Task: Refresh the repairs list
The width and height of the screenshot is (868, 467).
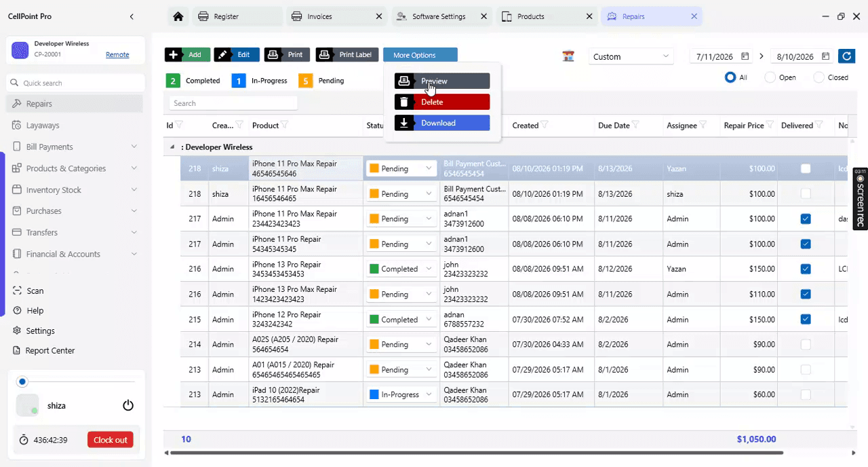Action: [846, 56]
